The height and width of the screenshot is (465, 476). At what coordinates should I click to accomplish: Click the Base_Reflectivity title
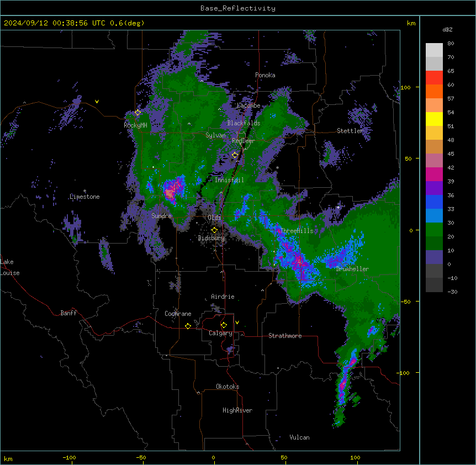[238, 8]
